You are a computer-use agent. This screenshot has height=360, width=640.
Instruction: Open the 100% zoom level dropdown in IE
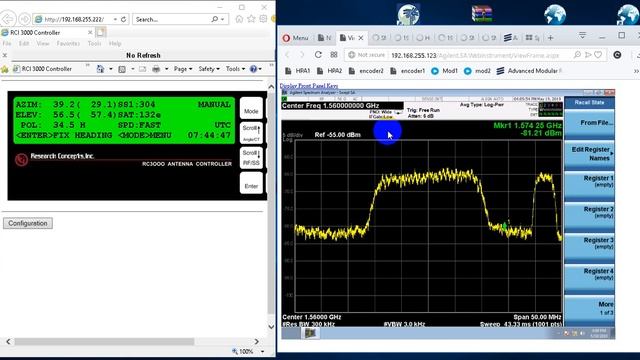point(262,351)
